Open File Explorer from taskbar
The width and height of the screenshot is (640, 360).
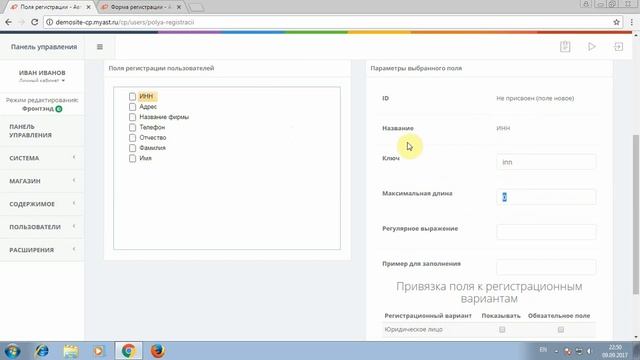point(71,351)
